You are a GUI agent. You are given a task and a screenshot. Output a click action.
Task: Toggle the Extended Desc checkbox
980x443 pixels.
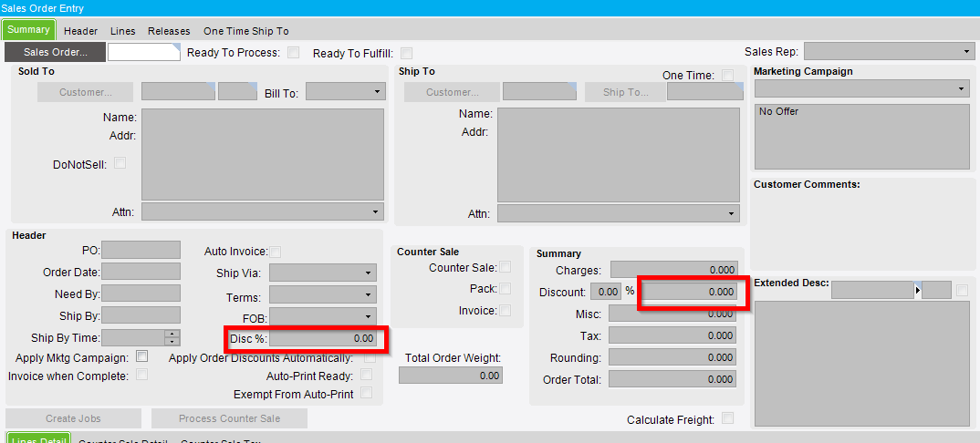point(962,290)
